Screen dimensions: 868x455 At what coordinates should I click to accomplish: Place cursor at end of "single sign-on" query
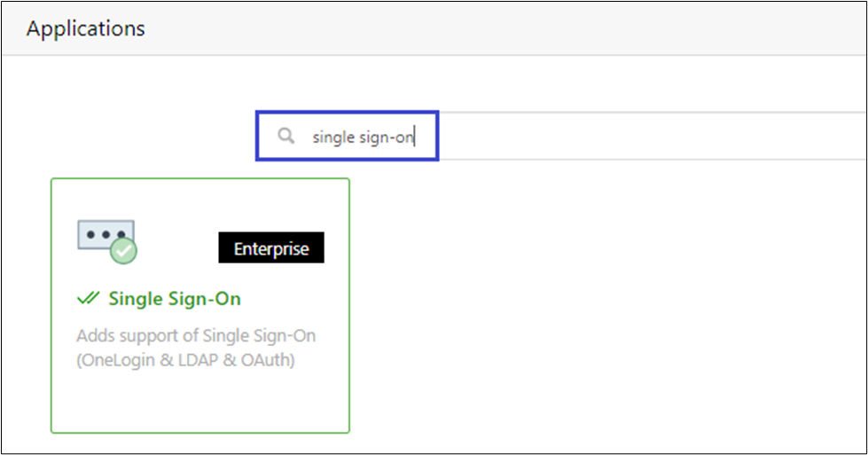tap(415, 137)
